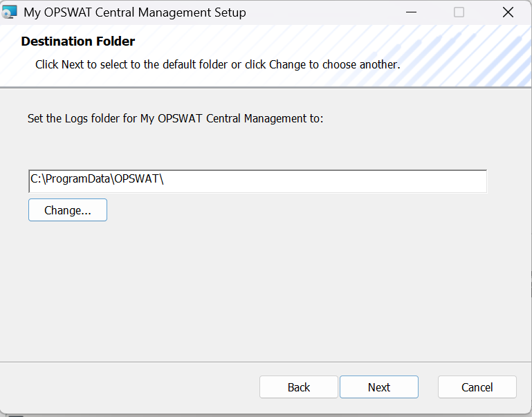532x417 pixels.
Task: Proceed with the Next button
Action: pos(379,387)
